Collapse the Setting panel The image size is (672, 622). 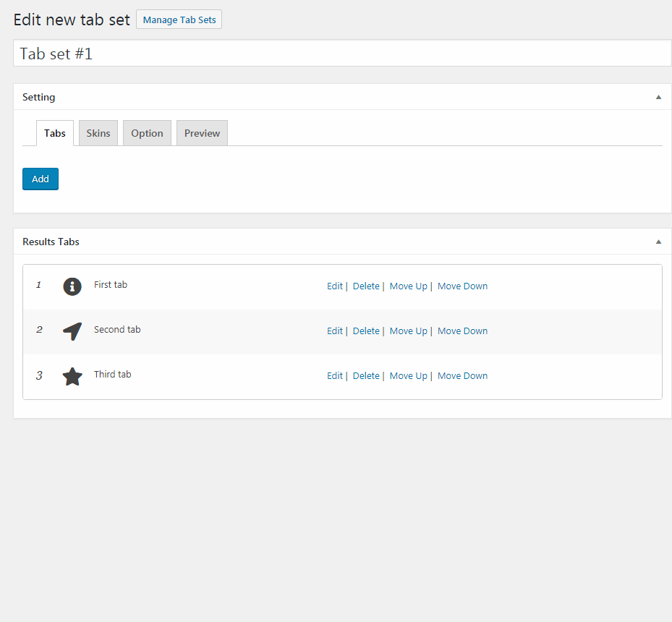[658, 97]
